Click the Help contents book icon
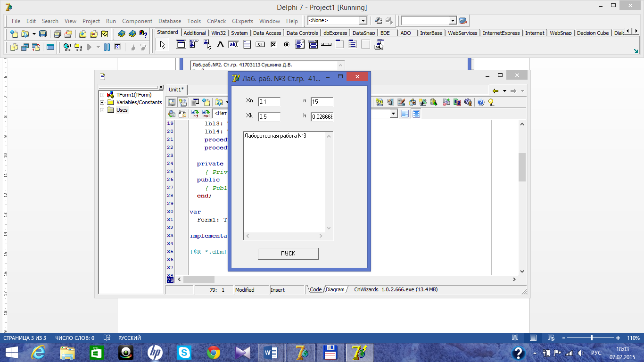The width and height of the screenshot is (644, 362). pyautogui.click(x=122, y=34)
